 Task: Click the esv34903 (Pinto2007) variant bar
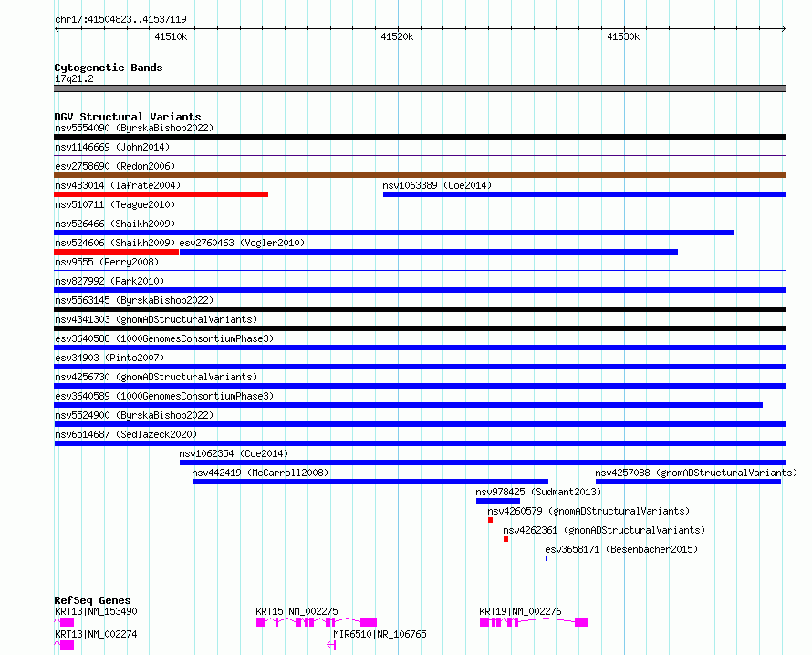(420, 367)
